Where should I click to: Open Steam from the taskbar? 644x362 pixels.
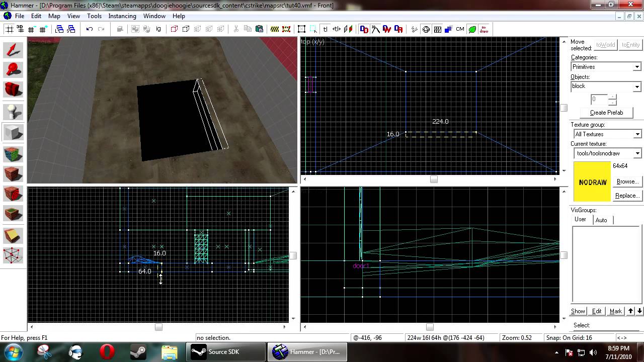(138, 351)
